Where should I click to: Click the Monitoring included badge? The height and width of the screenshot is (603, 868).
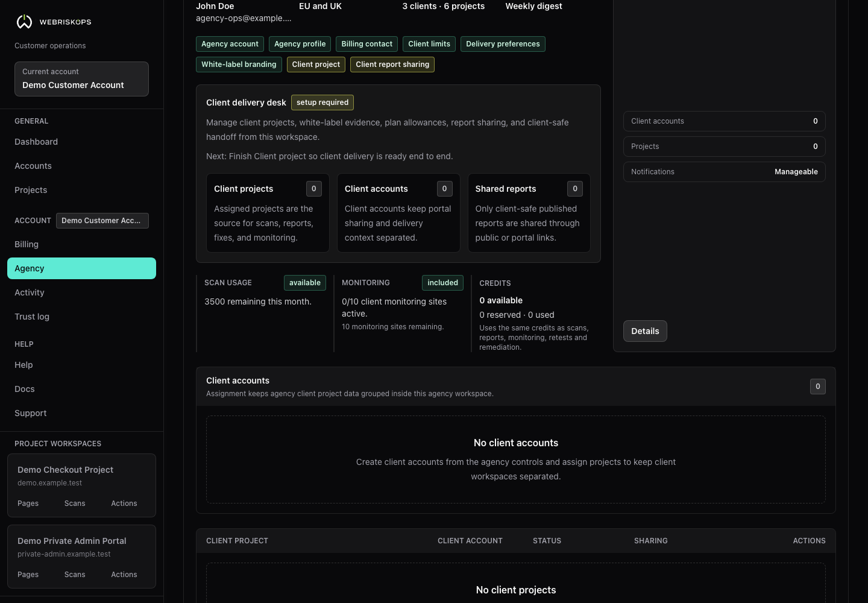point(443,283)
